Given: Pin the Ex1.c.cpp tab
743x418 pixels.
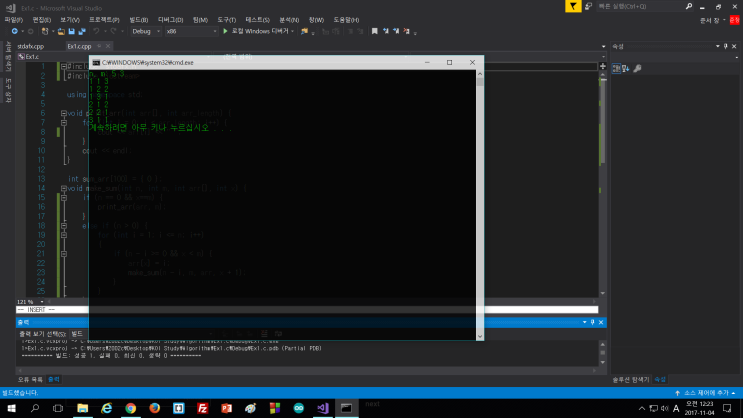Looking at the screenshot, I should click(x=99, y=46).
